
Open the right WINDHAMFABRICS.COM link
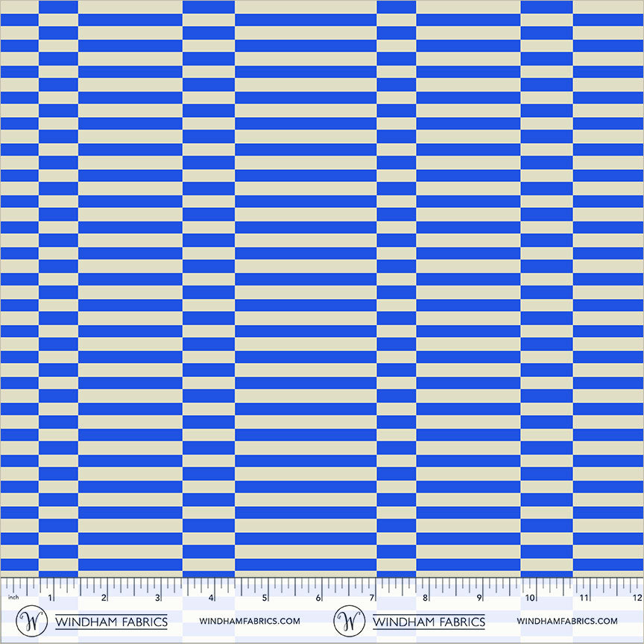pos(566,621)
